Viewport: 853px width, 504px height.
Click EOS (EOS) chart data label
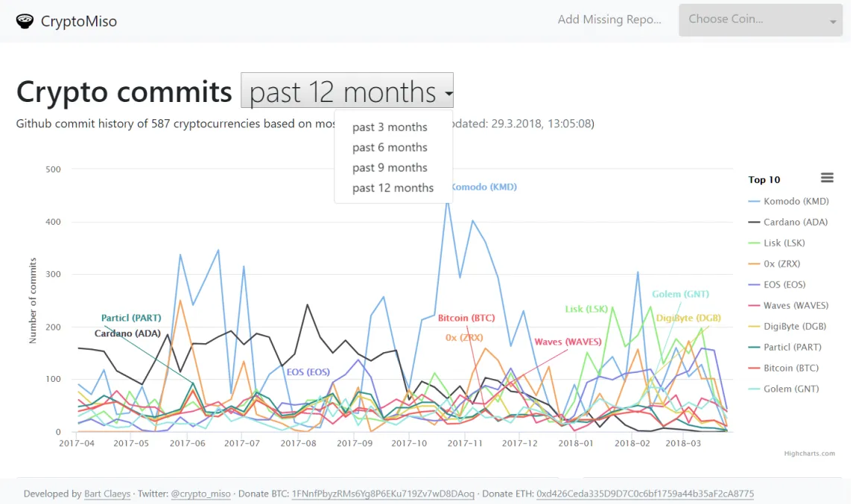point(308,372)
